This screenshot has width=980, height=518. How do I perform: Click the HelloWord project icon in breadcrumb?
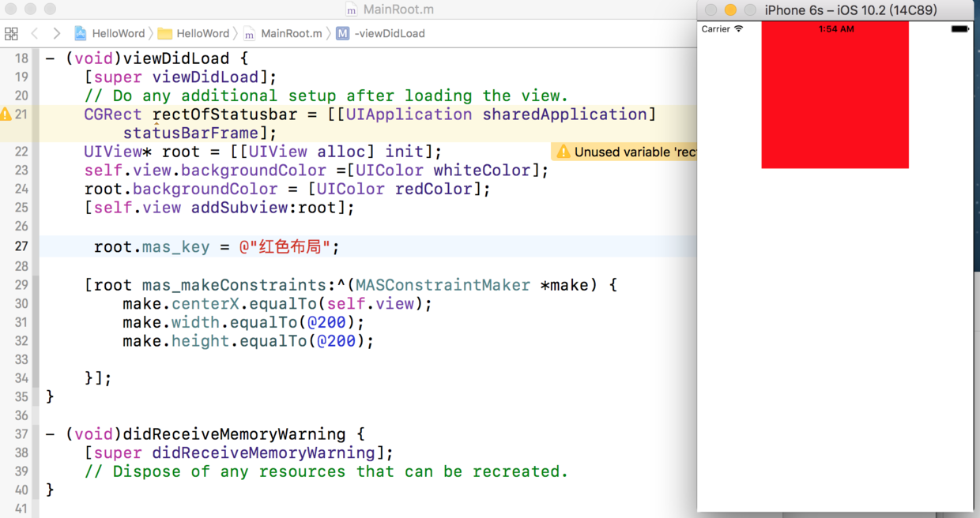coord(81,33)
